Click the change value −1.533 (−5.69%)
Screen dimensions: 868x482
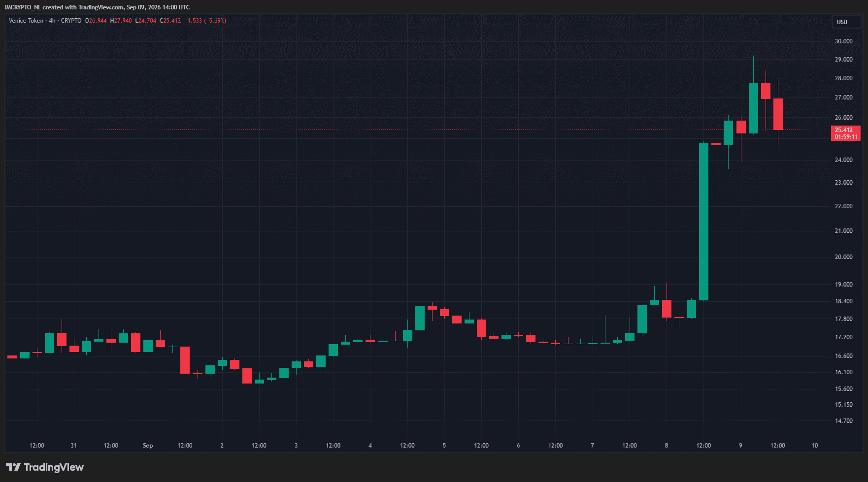(205, 21)
